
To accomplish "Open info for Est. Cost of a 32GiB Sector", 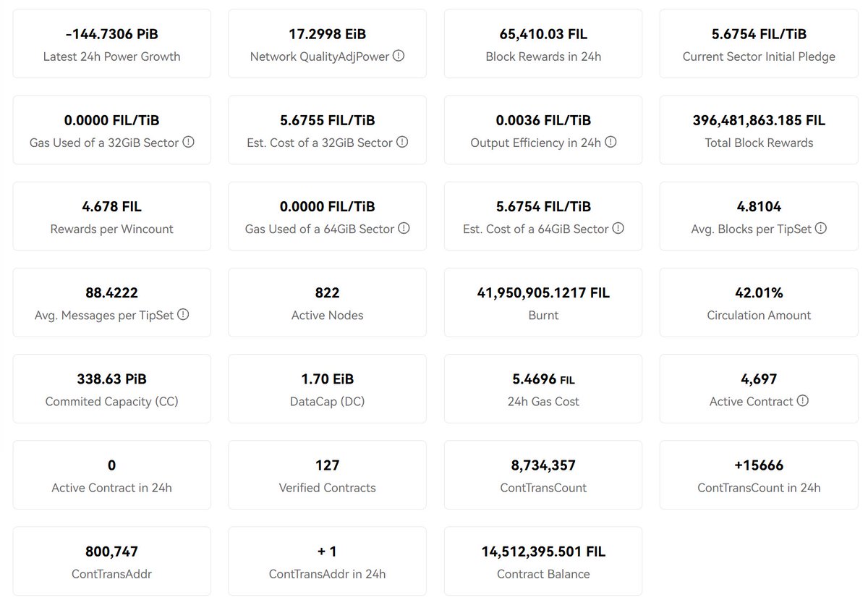I will tap(402, 142).
